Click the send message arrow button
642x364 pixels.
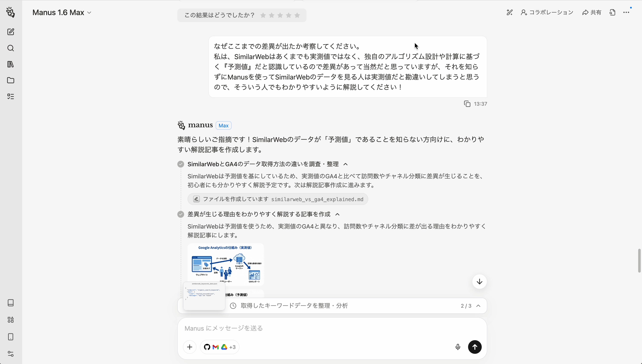pos(474,347)
